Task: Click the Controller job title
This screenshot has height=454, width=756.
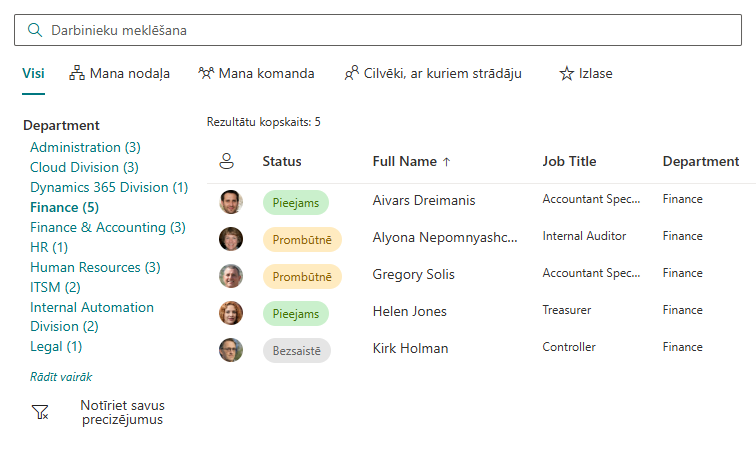Action: point(569,347)
